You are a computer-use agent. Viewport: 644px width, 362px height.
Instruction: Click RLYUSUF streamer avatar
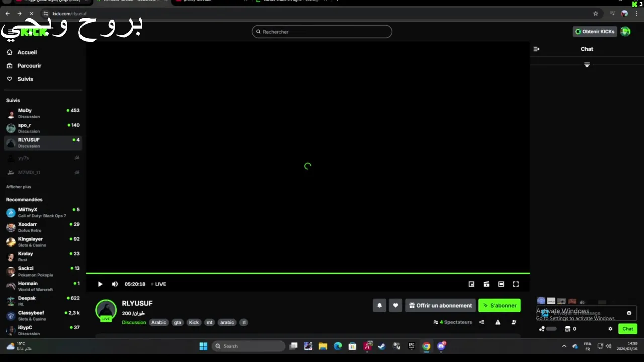point(106,310)
